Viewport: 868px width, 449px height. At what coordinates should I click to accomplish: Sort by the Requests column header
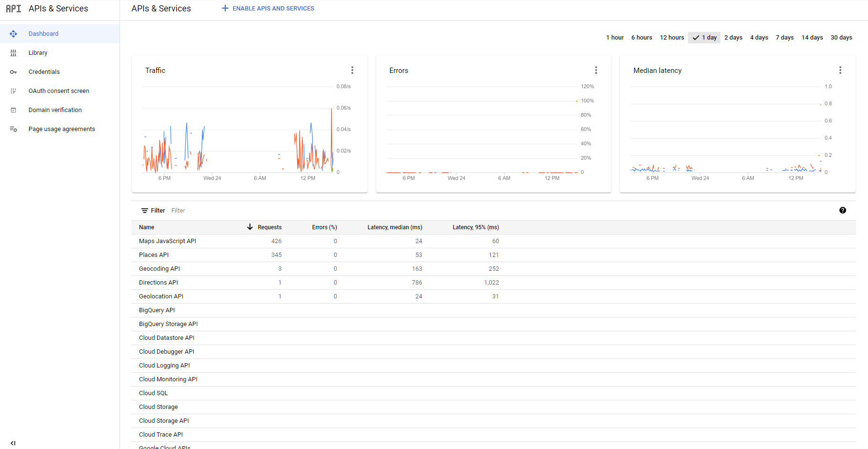click(269, 227)
